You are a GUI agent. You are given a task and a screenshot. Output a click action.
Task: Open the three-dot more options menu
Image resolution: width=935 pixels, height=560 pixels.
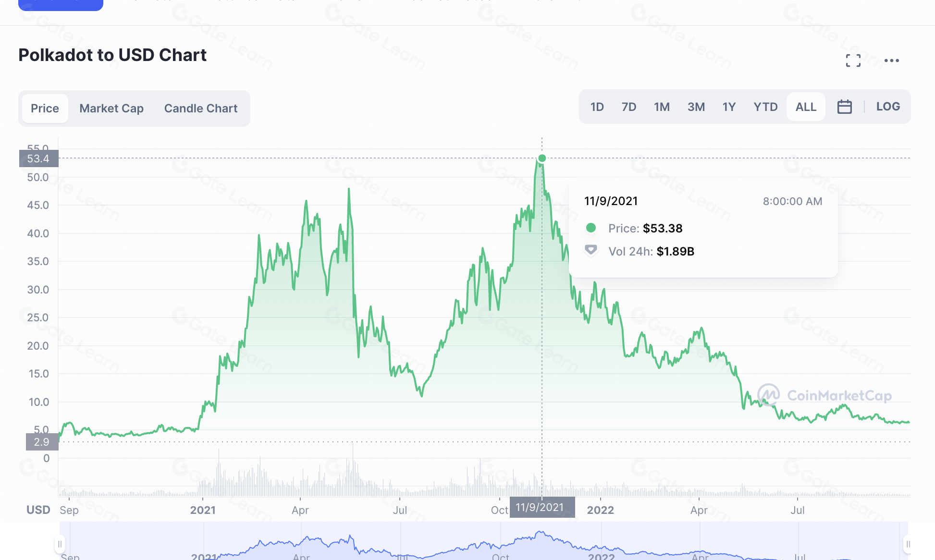[x=891, y=61]
